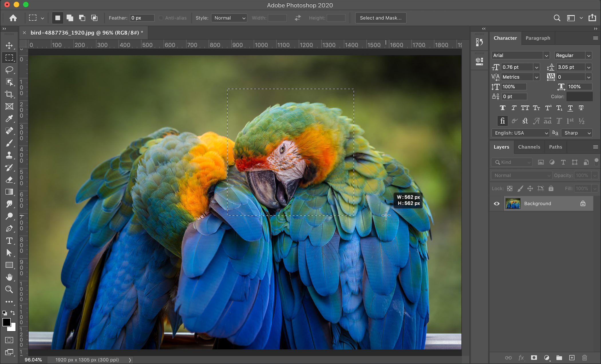Toggle faux bold in Character panel

[502, 108]
